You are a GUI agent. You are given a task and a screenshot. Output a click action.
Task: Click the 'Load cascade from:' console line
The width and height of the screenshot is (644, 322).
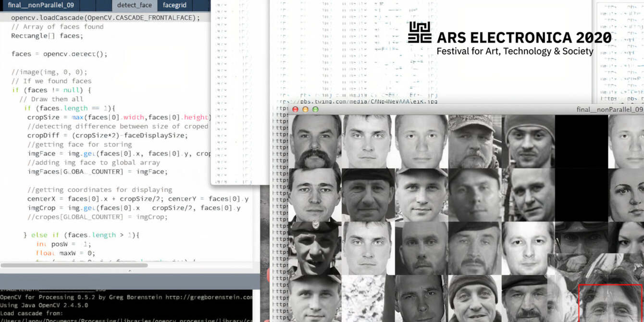tap(29, 313)
